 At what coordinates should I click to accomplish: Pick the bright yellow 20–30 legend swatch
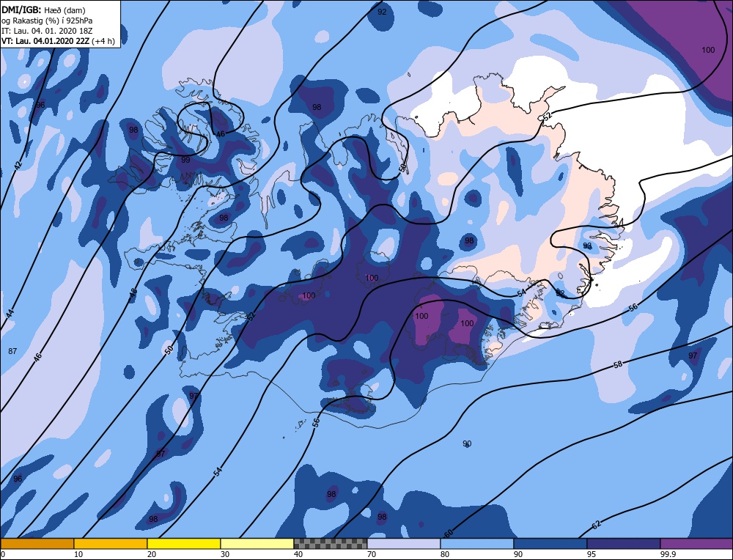[184, 544]
